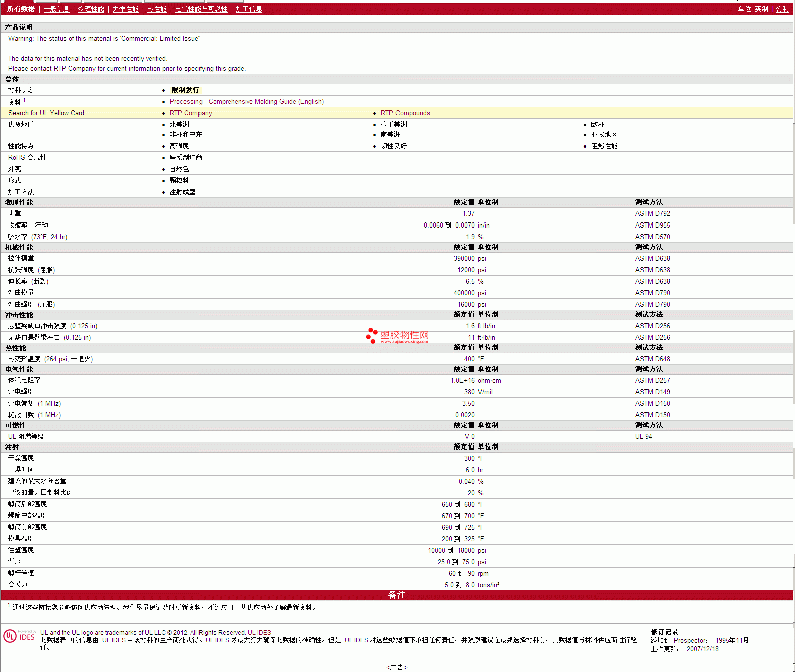
Task: Click the 拉丁美洲 region entry
Action: pos(393,124)
